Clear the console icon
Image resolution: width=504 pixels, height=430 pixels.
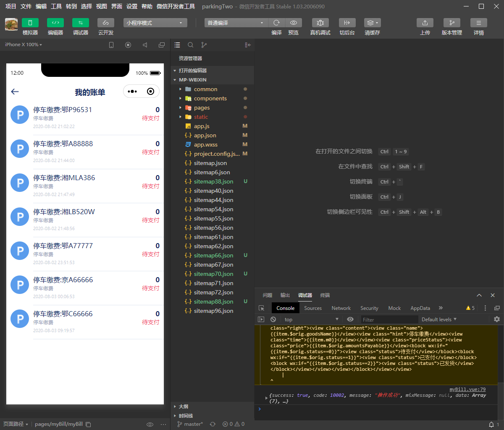[x=273, y=319]
